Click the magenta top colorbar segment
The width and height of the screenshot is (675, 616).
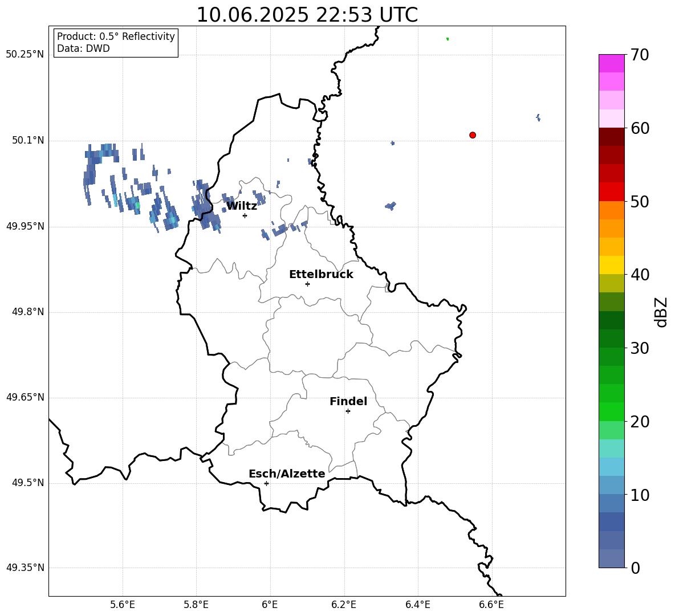[x=611, y=63]
